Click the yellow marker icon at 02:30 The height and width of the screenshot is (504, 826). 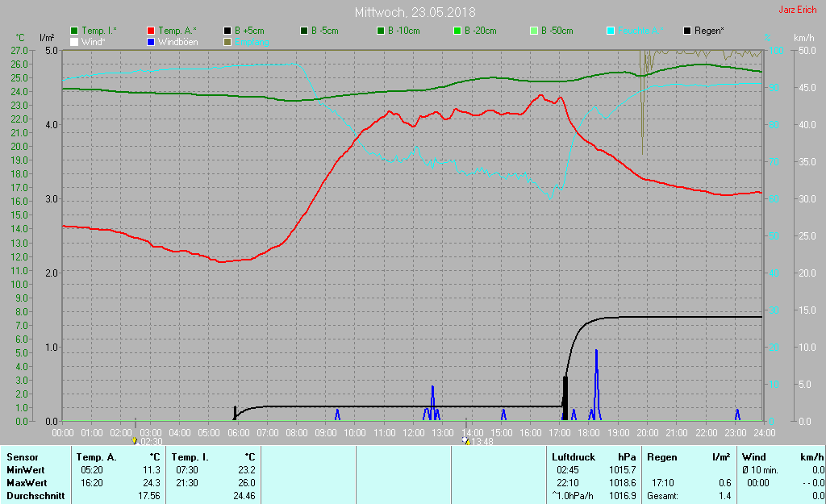point(135,441)
